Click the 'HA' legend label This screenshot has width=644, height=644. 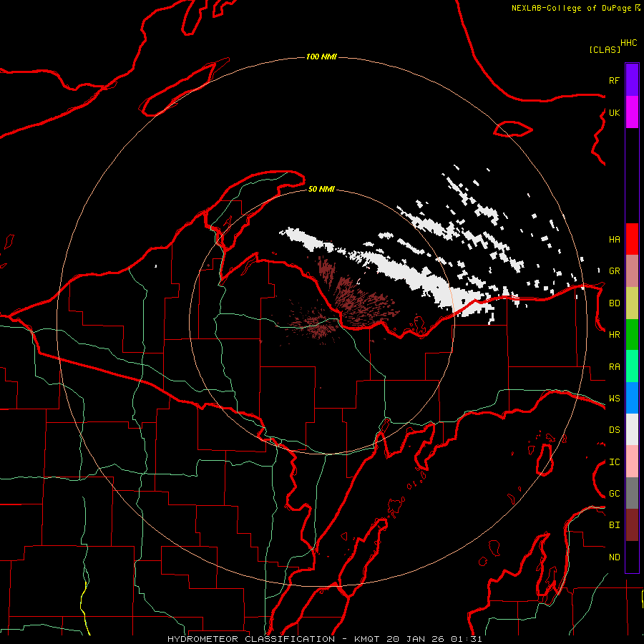click(614, 239)
